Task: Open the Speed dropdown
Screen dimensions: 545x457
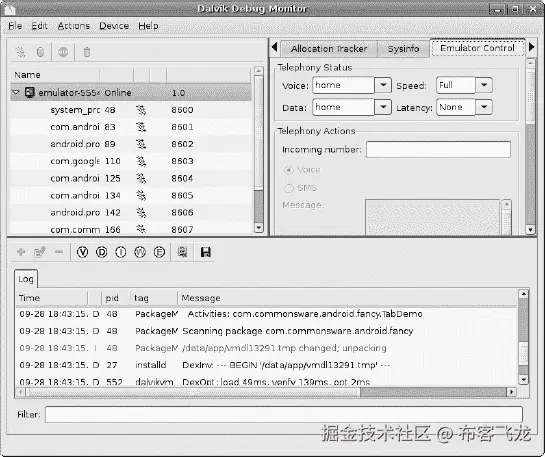Action: click(484, 85)
